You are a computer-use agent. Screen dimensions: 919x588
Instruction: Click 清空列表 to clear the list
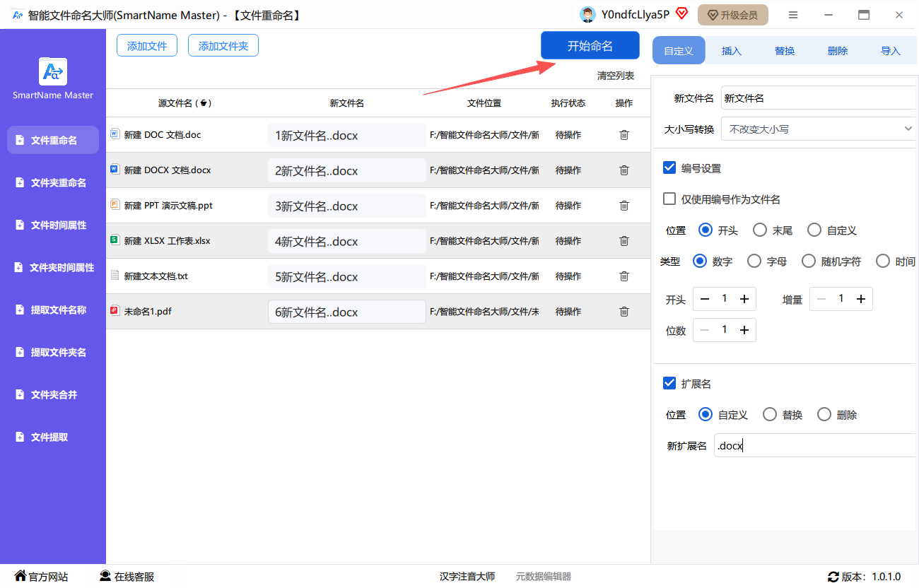pos(615,76)
